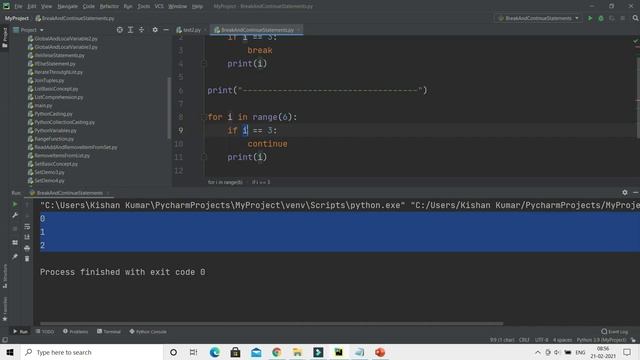The width and height of the screenshot is (640, 360).
Task: Toggle soft-wrap in Run console
Action: [27, 226]
